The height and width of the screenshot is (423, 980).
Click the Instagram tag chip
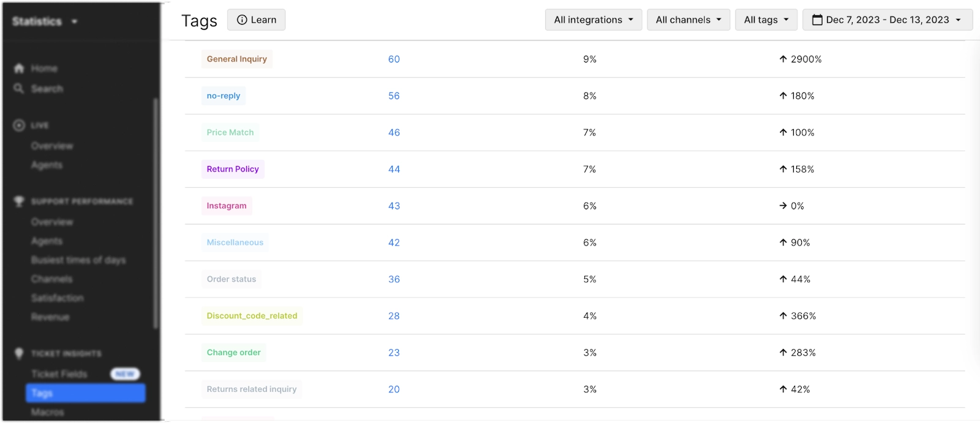[x=227, y=206]
